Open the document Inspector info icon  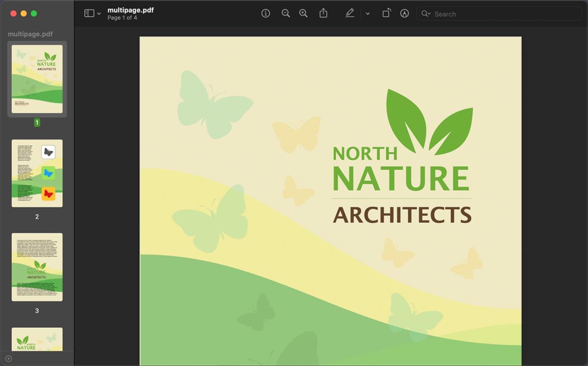(265, 14)
